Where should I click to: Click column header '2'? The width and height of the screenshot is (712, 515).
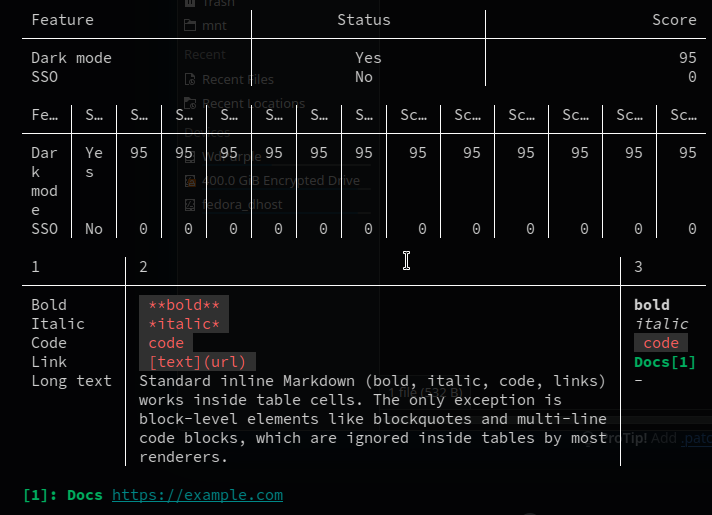[143, 267]
